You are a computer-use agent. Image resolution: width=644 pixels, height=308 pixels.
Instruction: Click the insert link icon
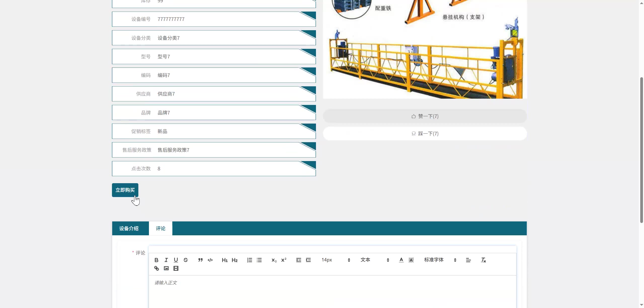coord(156,268)
